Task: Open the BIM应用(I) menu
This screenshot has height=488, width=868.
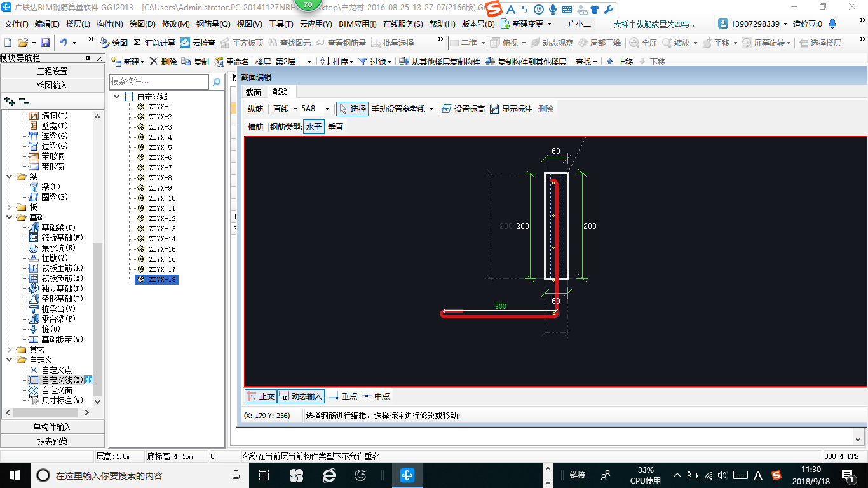Action: tap(358, 24)
